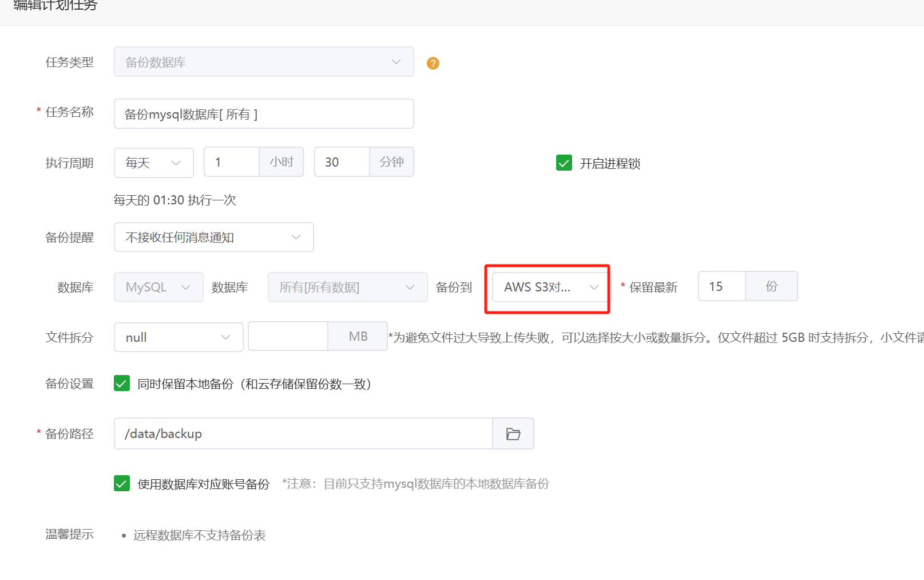Viewport: 924px width, 580px height.
Task: Toggle 使用数据库对应账号备份 checkbox
Action: [x=122, y=484]
